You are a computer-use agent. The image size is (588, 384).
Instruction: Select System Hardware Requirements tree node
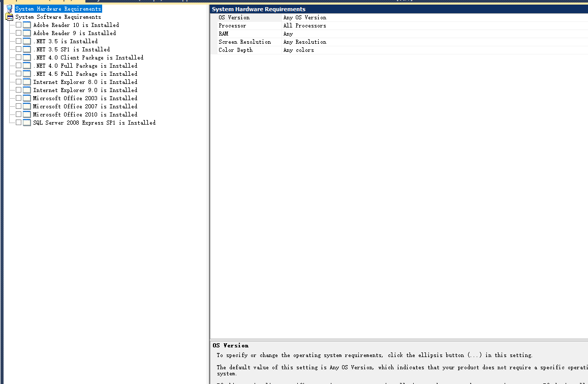click(58, 9)
